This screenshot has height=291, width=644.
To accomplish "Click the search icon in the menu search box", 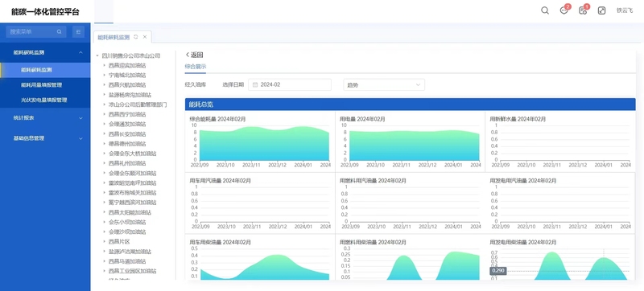I will 59,31.
